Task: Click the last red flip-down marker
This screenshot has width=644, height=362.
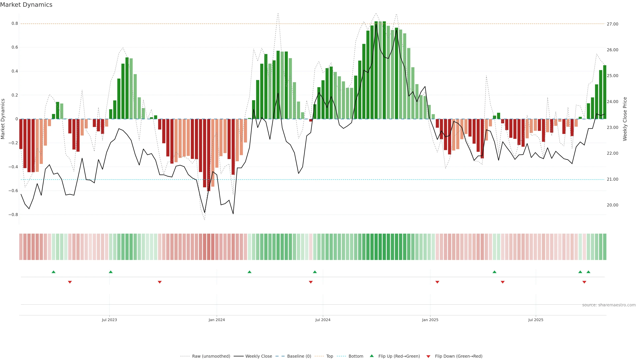Action: (x=584, y=282)
